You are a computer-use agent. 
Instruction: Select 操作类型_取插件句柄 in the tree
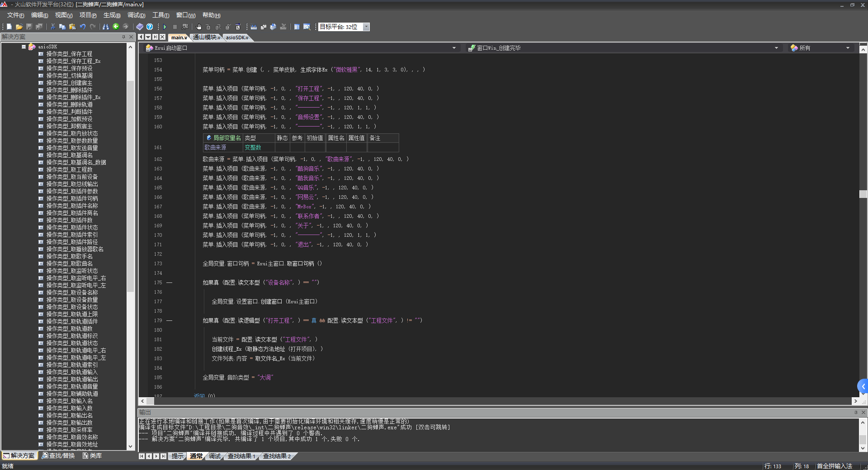(x=71, y=198)
